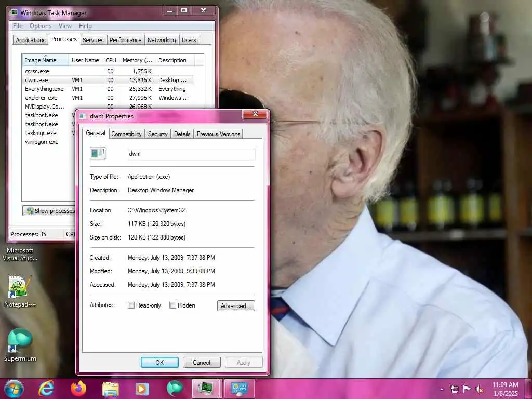The height and width of the screenshot is (399, 532).
Task: Close the dwm Properties dialog
Action: 256,114
